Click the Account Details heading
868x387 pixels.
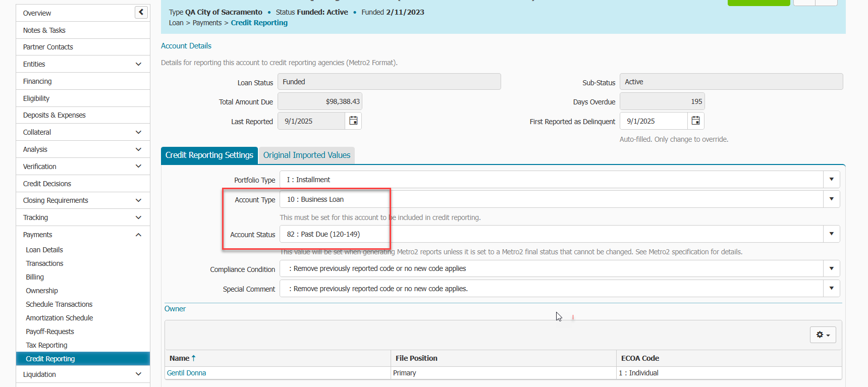186,46
